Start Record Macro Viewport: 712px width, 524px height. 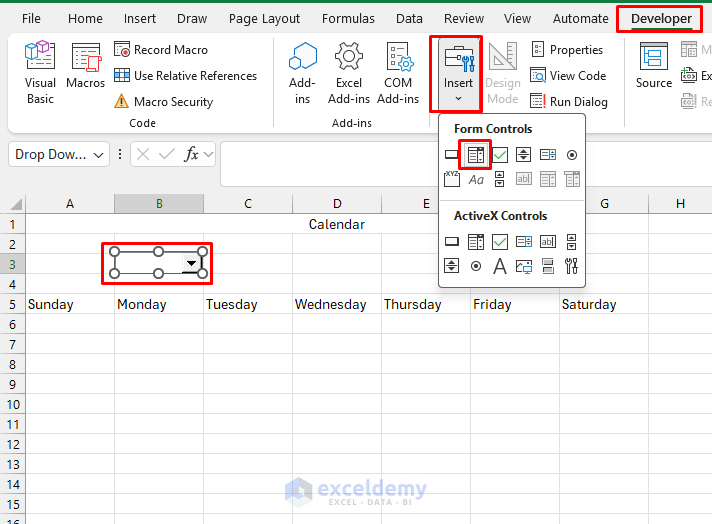[161, 49]
